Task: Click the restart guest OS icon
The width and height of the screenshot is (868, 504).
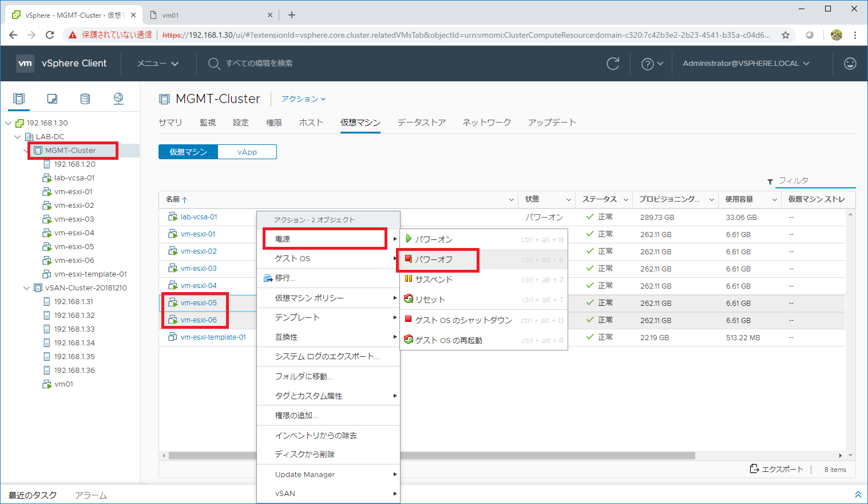Action: click(409, 340)
